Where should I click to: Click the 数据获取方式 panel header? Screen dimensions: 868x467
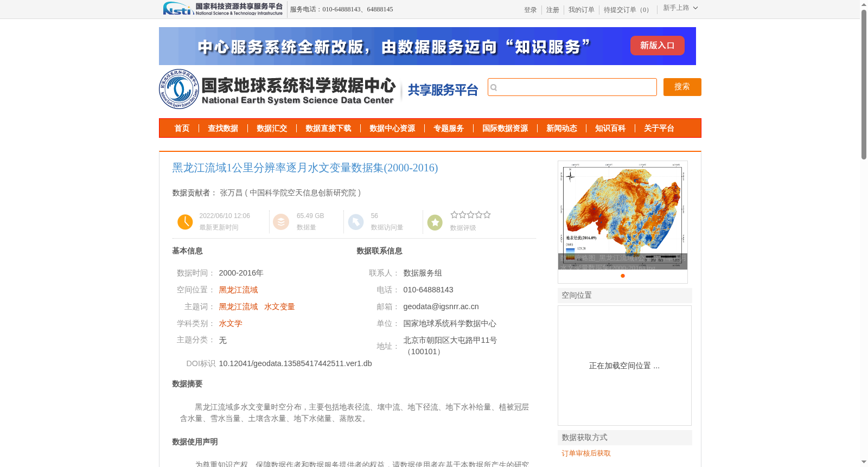625,437
